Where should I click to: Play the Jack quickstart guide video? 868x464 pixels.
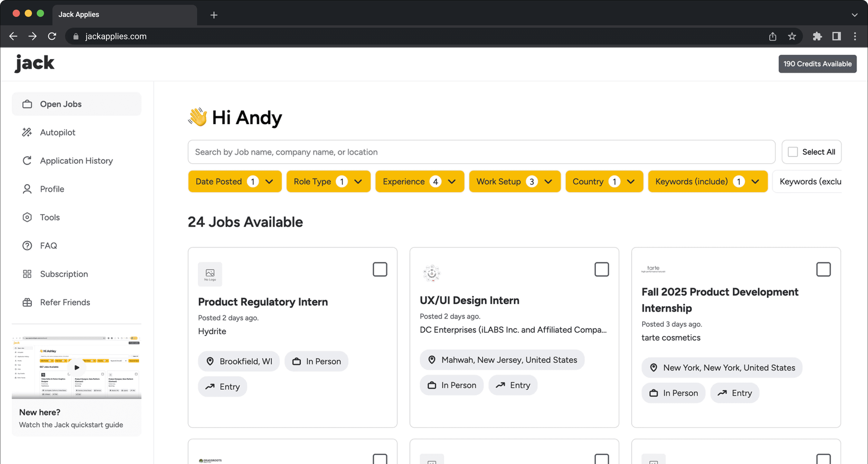point(77,367)
